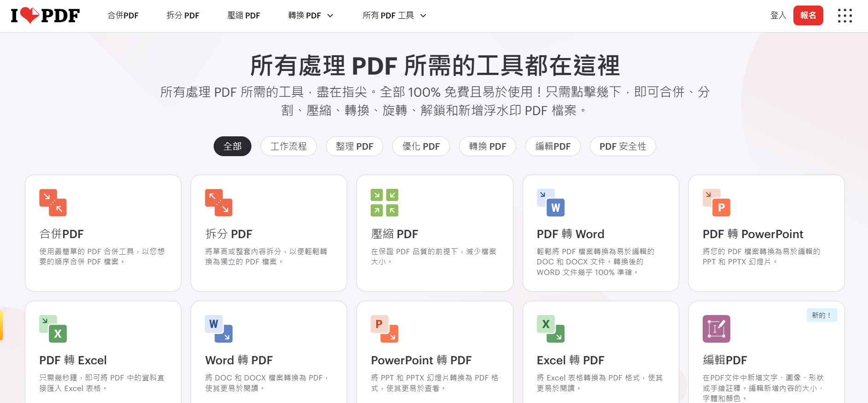Image resolution: width=868 pixels, height=403 pixels.
Task: Open the PDF 轉 Excel card title
Action: pyautogui.click(x=73, y=360)
